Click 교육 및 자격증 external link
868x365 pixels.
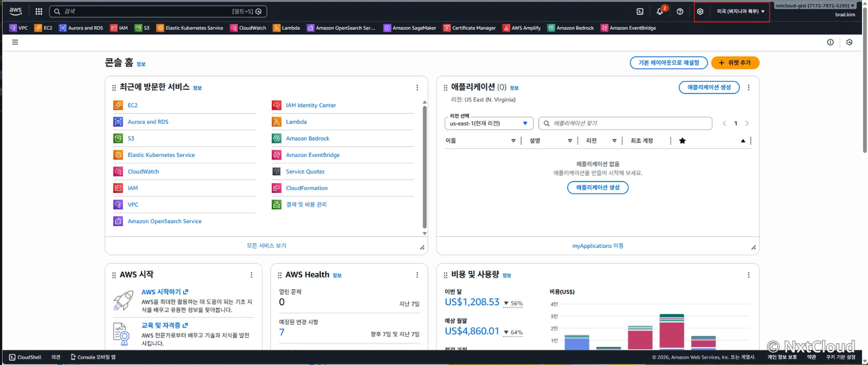165,325
